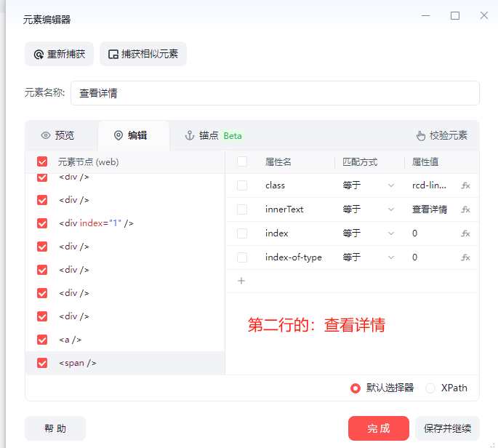Viewport: 498px width, 448px height.
Task: Click the 保存并继续 button
Action: pos(447,428)
